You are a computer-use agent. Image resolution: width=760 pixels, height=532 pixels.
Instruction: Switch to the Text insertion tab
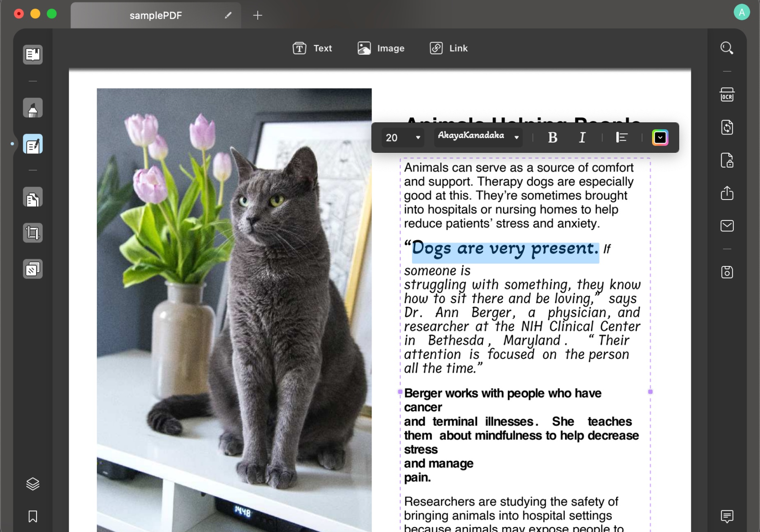tap(312, 48)
